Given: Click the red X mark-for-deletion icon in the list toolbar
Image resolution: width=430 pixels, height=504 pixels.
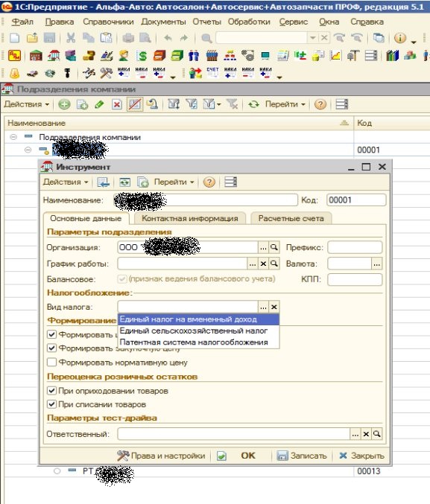Looking at the screenshot, I should click(117, 104).
